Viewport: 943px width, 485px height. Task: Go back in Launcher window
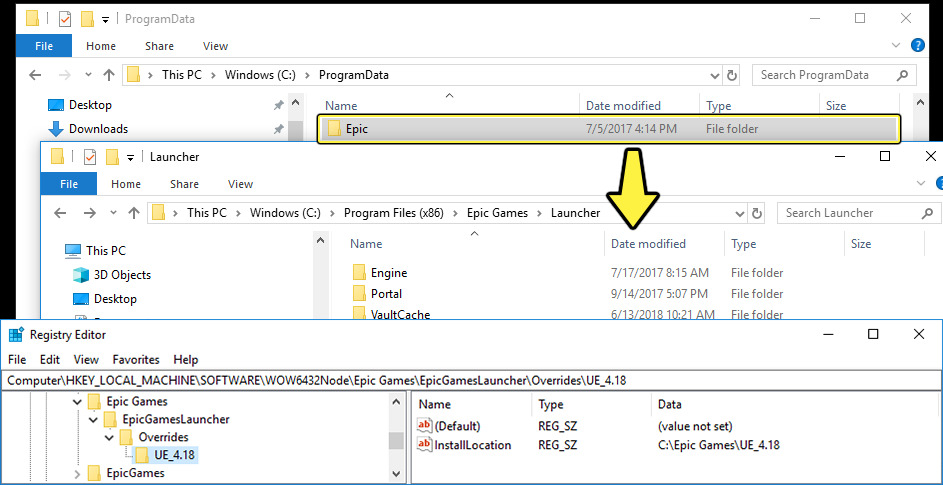tap(60, 213)
